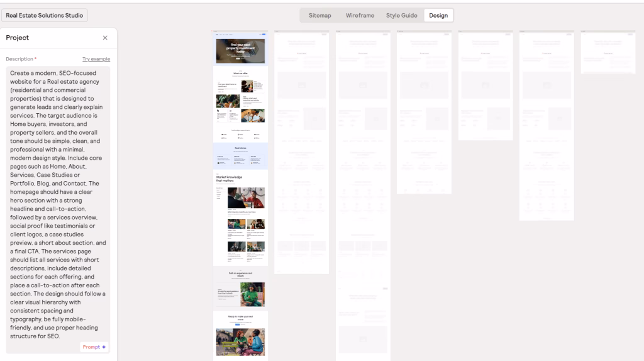Switch to the Wireframe tab
The width and height of the screenshot is (644, 361).
pyautogui.click(x=360, y=15)
